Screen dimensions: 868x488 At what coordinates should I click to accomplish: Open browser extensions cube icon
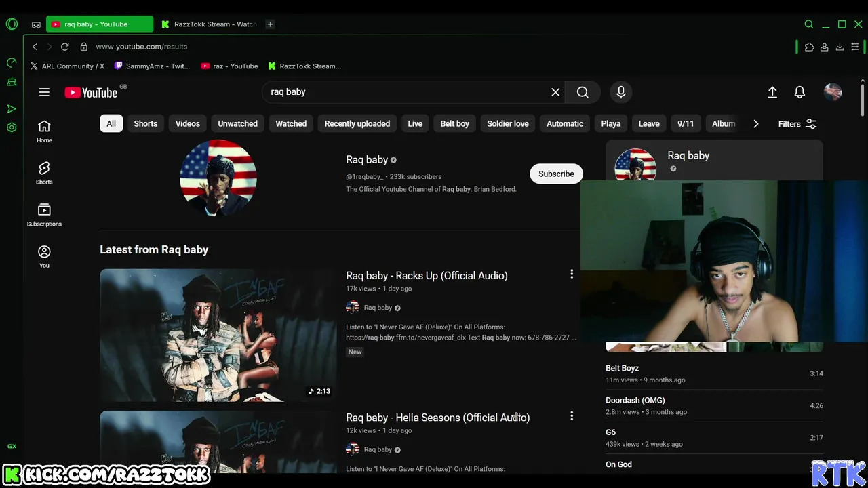pos(809,47)
